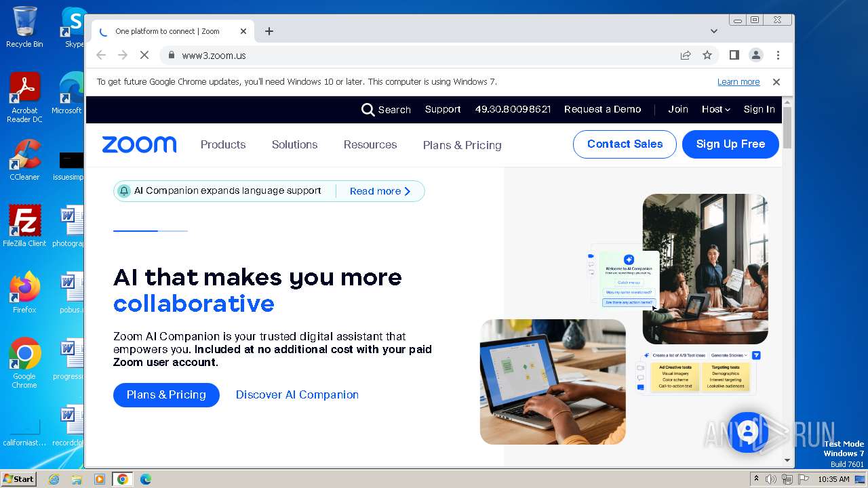Open the Zoom chat assistant bubble
The image size is (868, 488).
click(x=747, y=432)
